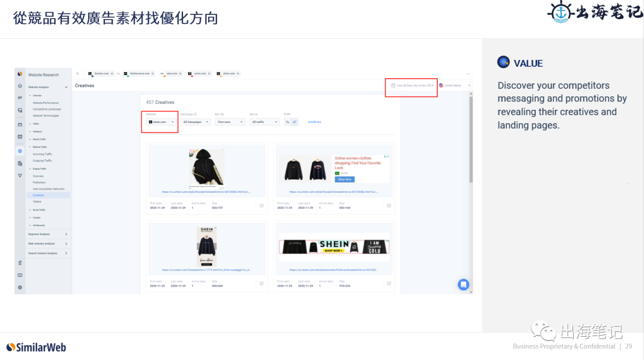644x360 pixels.
Task: Click the CLEAR ALL filters link
Action: point(314,121)
